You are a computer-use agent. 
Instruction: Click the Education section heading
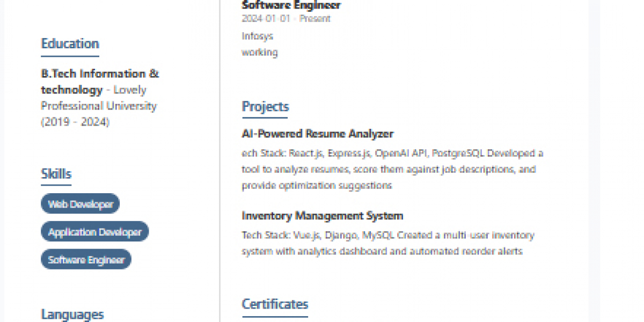click(70, 44)
